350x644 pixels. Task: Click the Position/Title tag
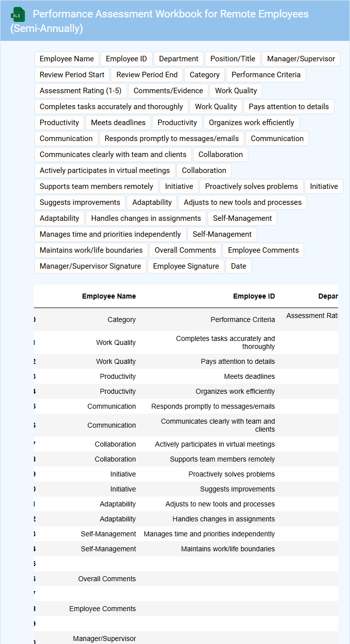click(232, 59)
